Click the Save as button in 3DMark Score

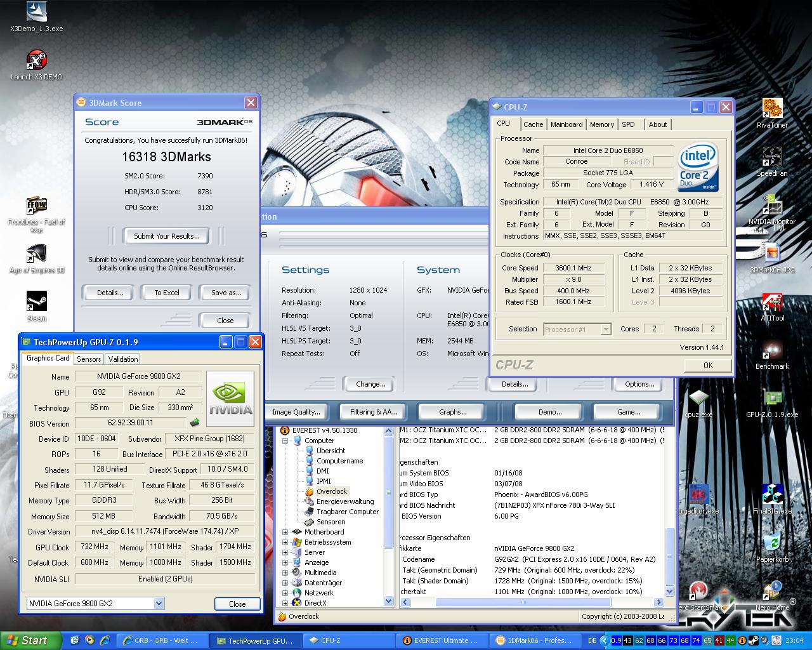coord(226,293)
